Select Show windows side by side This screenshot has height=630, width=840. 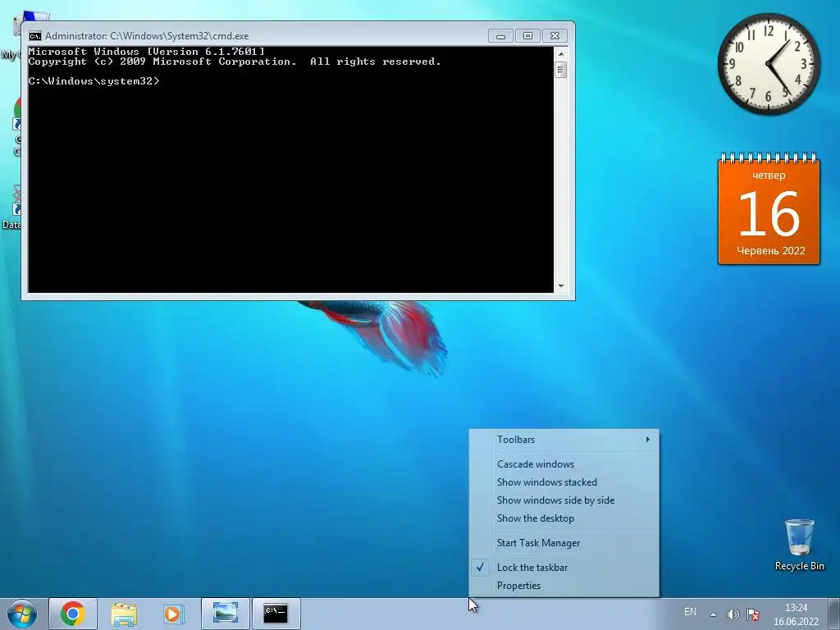pyautogui.click(x=564, y=500)
